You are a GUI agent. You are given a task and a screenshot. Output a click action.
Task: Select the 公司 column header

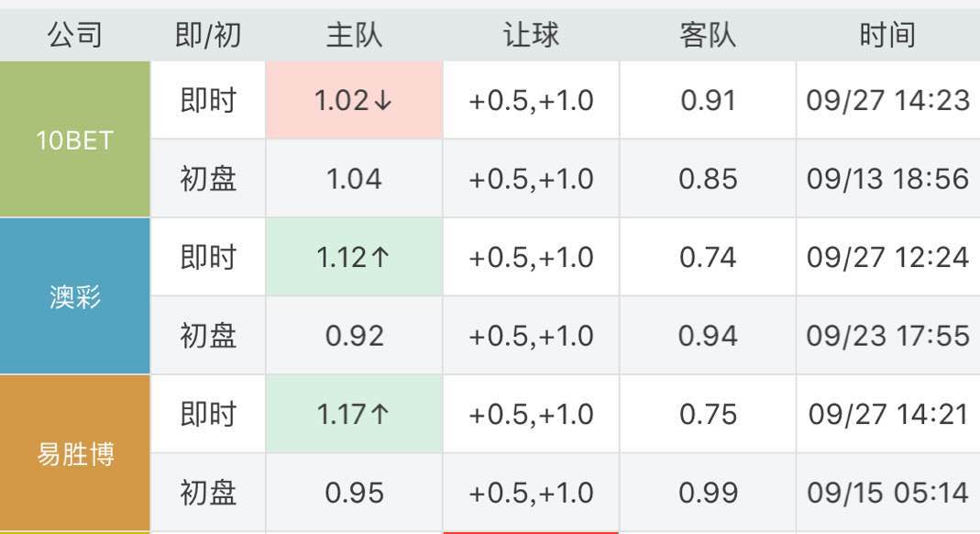click(75, 36)
